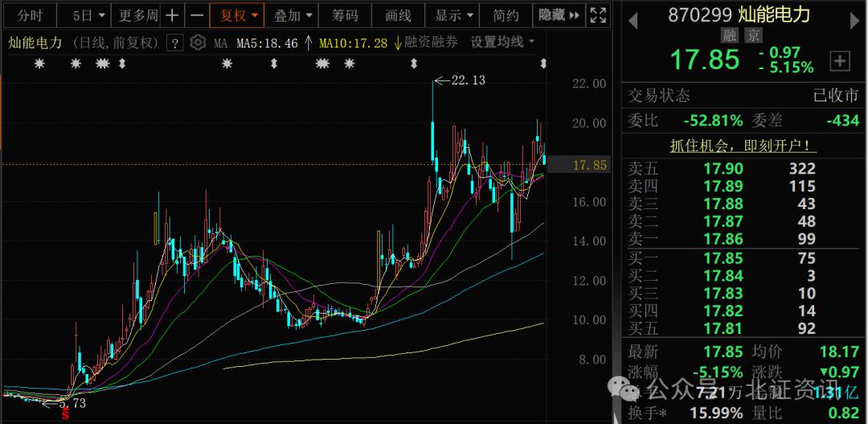Open the 更多周 period menu

pos(138,15)
